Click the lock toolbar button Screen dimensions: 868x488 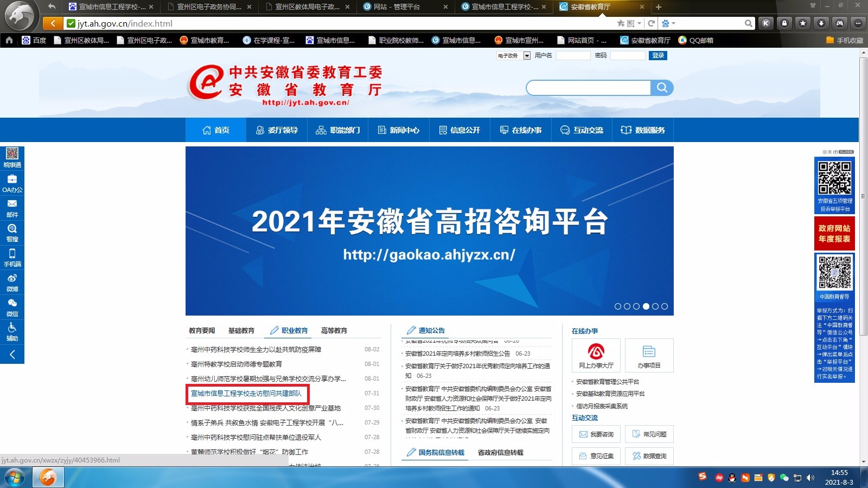784,23
